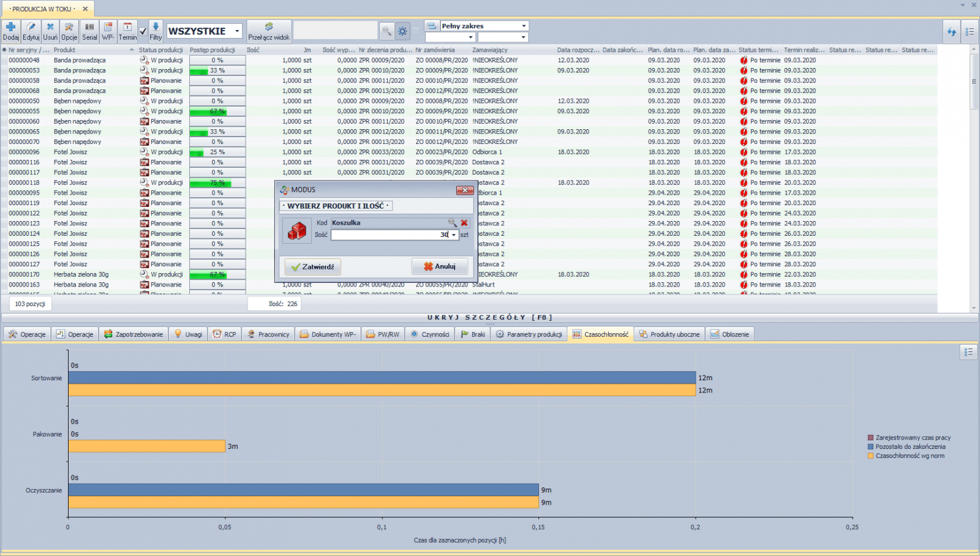Close the PRODUKCJA W TOKU tab

(85, 9)
